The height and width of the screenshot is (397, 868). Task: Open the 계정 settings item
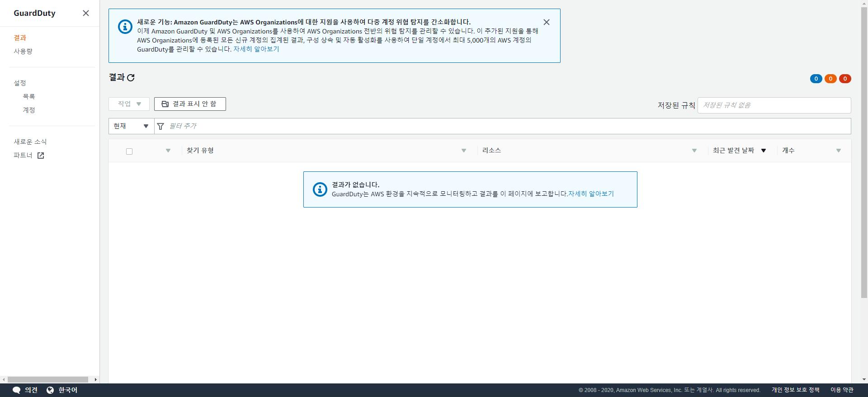tap(29, 110)
